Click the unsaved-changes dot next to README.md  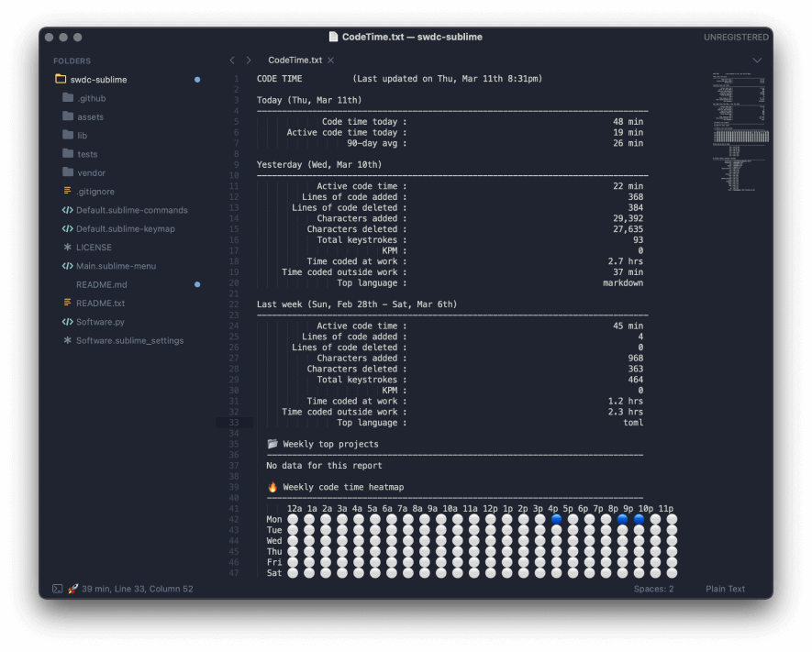pos(196,284)
